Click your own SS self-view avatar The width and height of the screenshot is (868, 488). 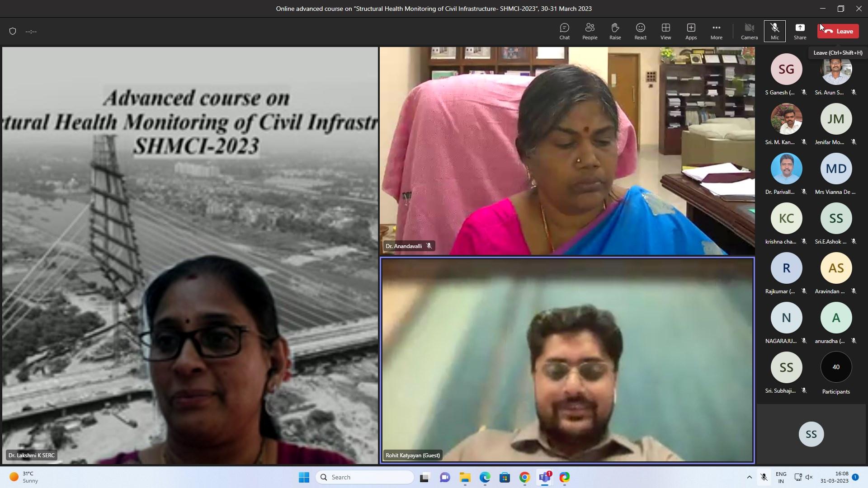(x=811, y=434)
